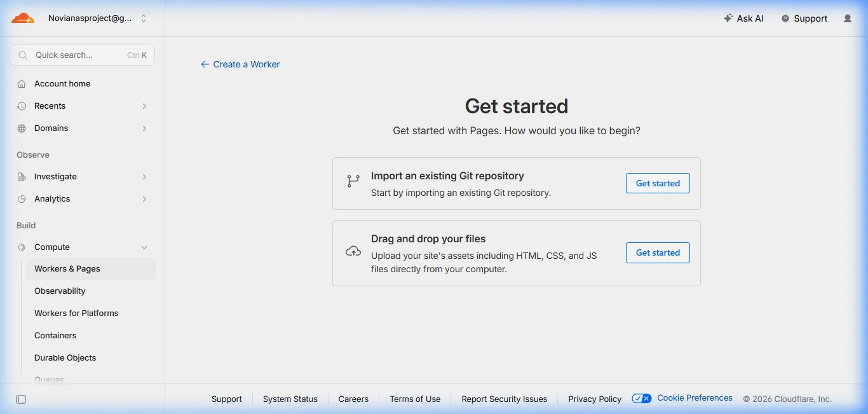Viewport: 868px width, 414px height.
Task: Click the Ask AI sparkle icon
Action: (x=728, y=18)
